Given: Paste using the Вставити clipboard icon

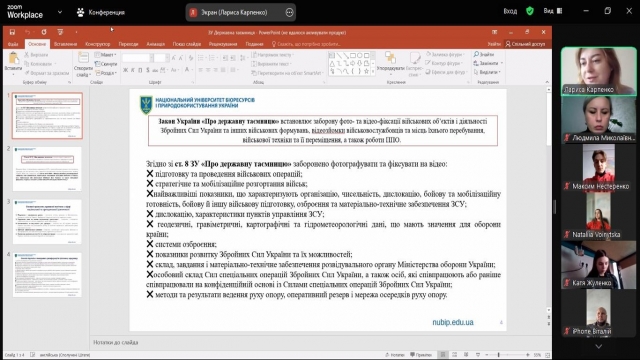Looking at the screenshot, I should click(x=13, y=62).
